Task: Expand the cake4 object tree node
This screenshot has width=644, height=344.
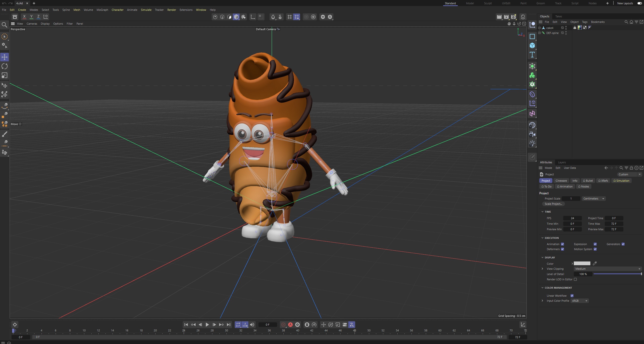Action: (x=539, y=28)
